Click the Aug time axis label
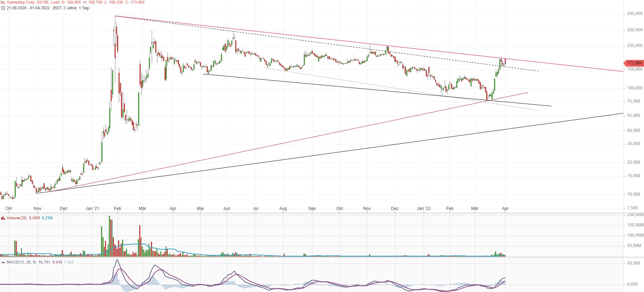Image resolution: width=644 pixels, height=292 pixels. (x=283, y=209)
